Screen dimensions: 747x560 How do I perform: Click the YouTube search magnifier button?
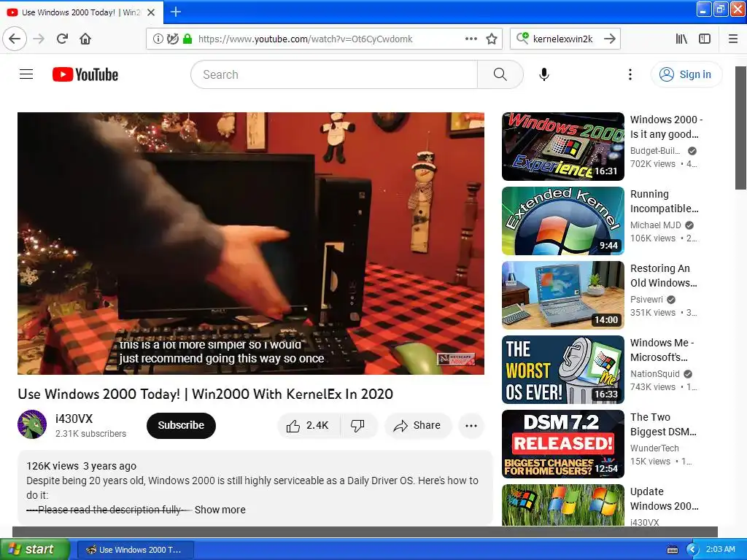[x=500, y=74]
